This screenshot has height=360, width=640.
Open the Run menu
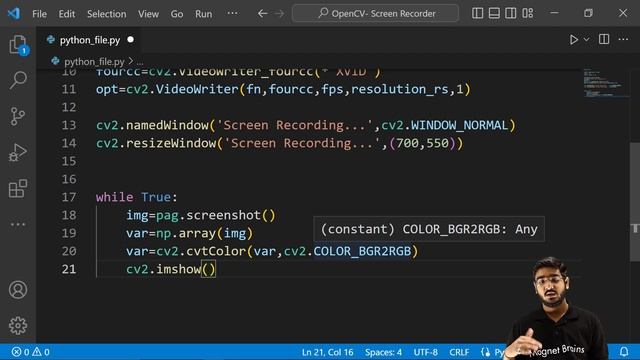[203, 14]
